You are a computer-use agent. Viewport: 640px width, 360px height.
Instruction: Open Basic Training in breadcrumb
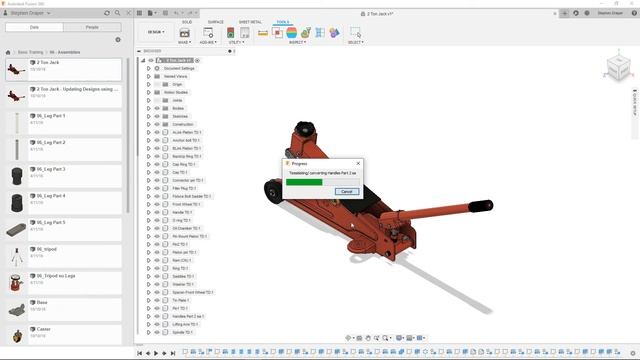point(30,52)
